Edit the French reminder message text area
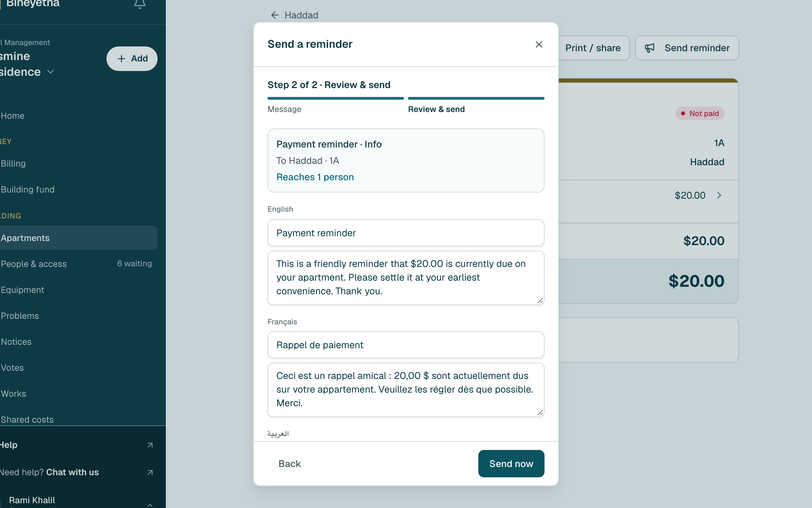 click(406, 390)
